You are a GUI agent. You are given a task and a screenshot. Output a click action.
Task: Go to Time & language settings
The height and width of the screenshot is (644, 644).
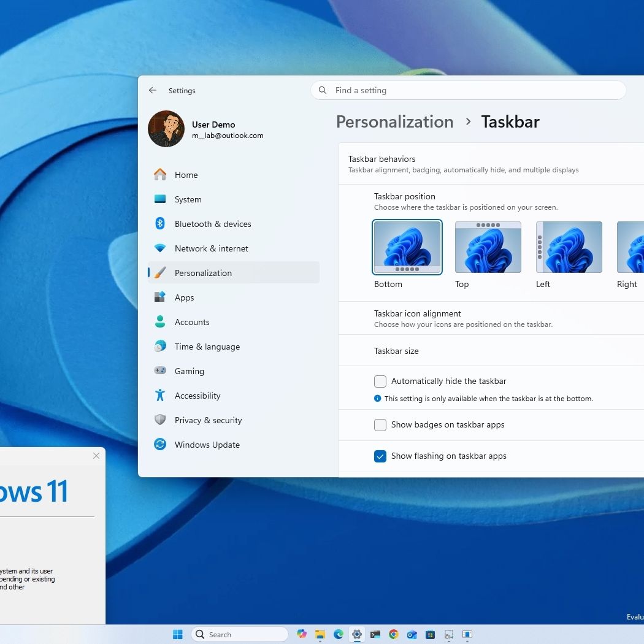234,347
